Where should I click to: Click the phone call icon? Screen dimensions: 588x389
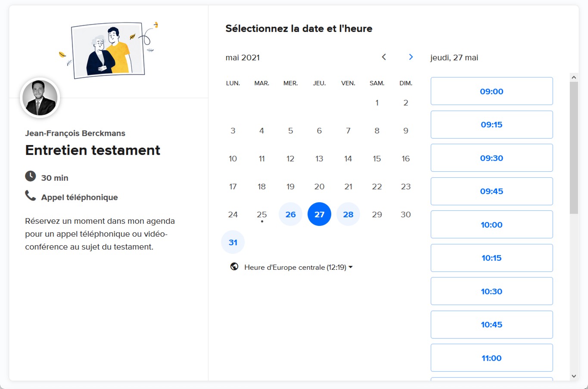(30, 196)
